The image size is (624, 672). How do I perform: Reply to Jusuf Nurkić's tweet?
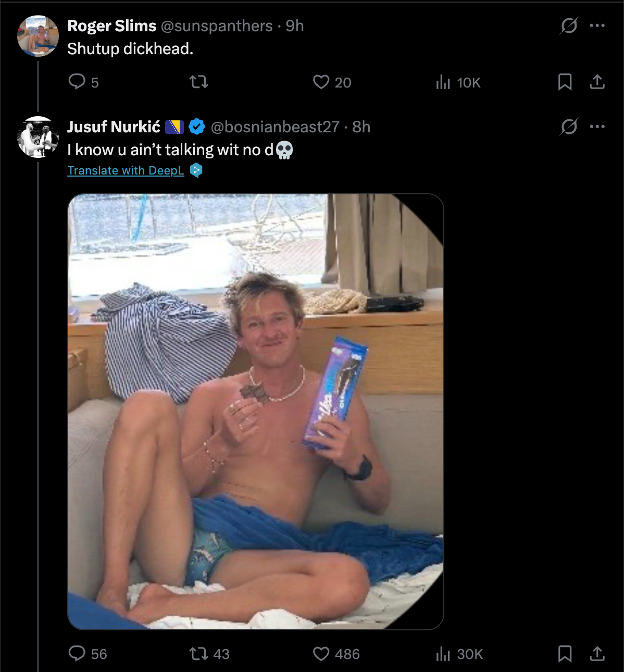[77, 653]
